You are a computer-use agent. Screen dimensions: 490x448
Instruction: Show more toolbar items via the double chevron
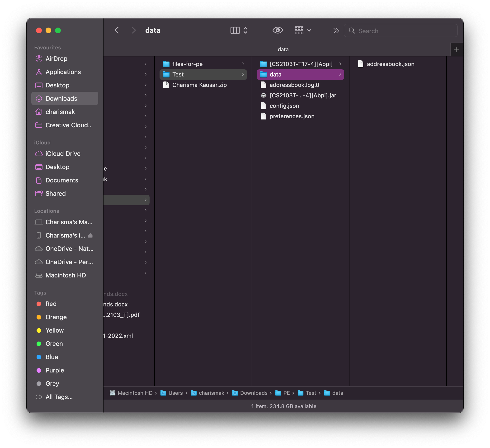[336, 31]
